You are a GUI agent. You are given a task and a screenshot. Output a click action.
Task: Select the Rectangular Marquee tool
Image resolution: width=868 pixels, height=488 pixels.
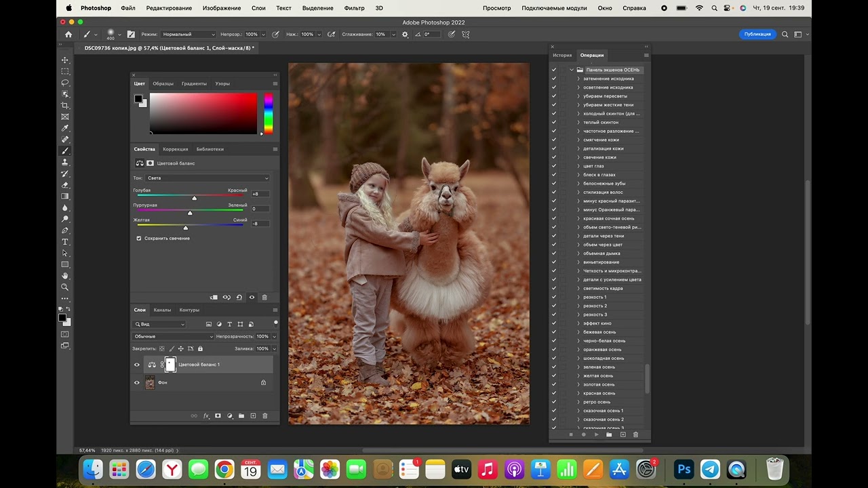coord(65,71)
